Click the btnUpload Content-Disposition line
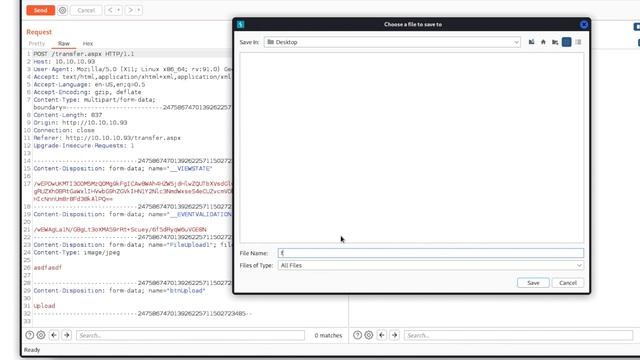 [120, 291]
